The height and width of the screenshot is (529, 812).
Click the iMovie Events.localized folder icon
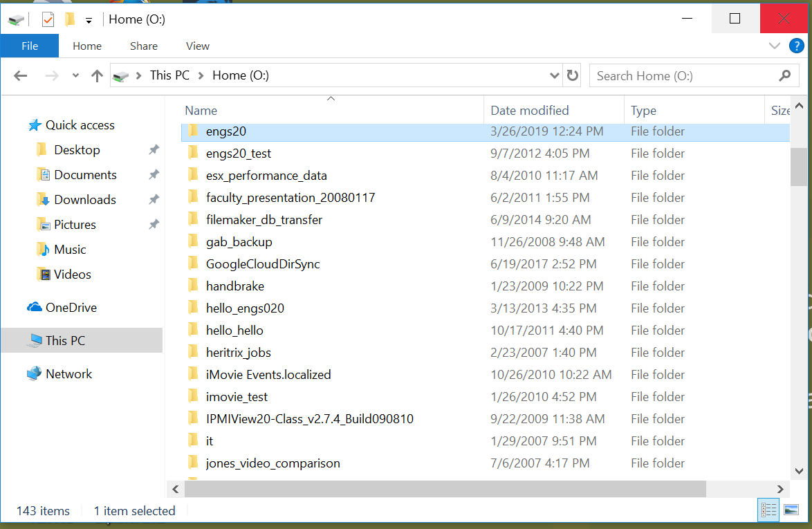[x=193, y=375]
